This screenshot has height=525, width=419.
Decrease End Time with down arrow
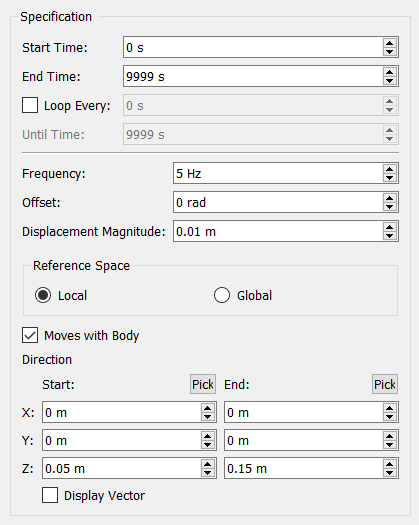[389, 80]
